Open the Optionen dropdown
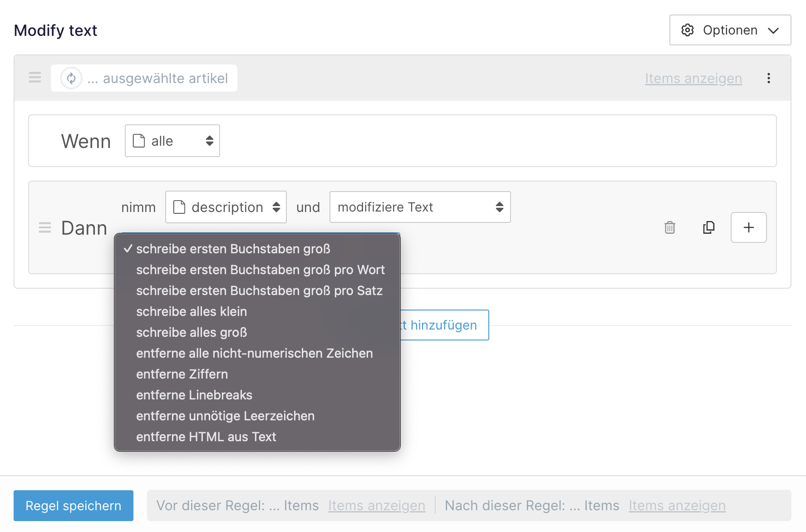Image resolution: width=806 pixels, height=532 pixels. pyautogui.click(x=730, y=30)
